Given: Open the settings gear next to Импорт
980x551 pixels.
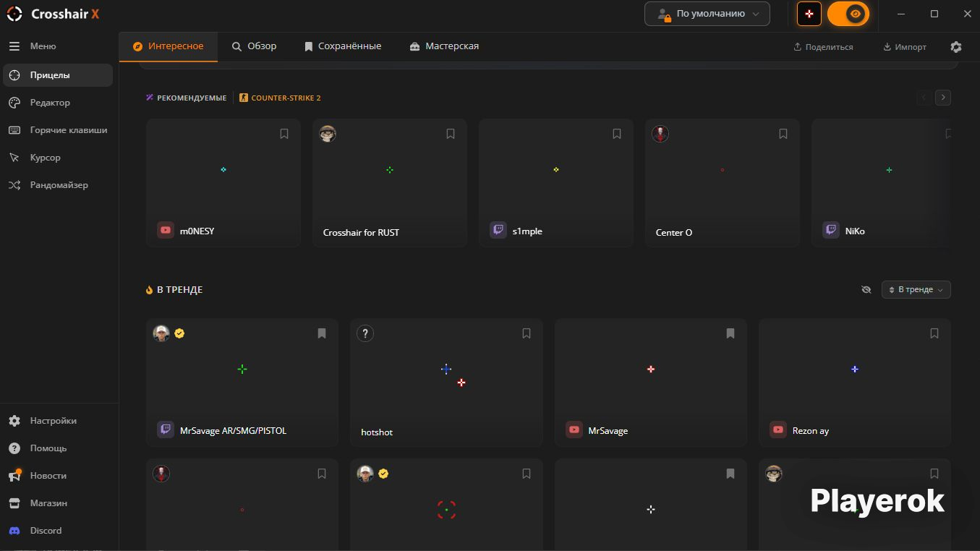Looking at the screenshot, I should [956, 47].
